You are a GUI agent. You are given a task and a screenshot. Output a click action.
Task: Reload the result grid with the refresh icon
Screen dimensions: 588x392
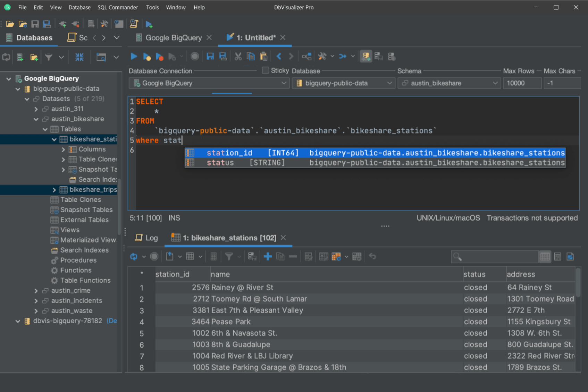point(134,256)
